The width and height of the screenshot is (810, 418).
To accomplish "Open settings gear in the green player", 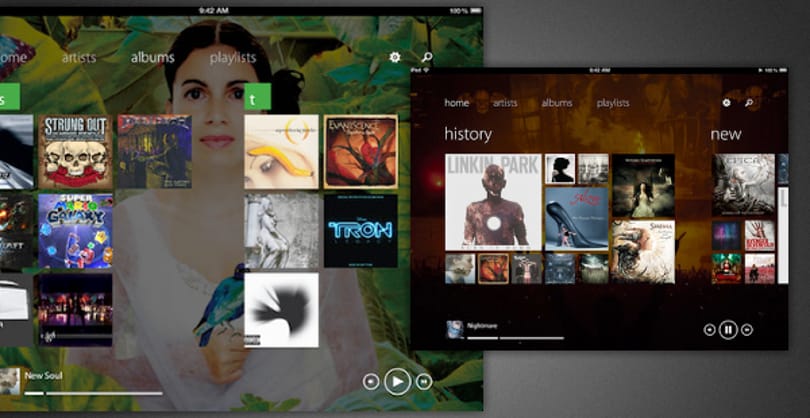I will [x=395, y=57].
